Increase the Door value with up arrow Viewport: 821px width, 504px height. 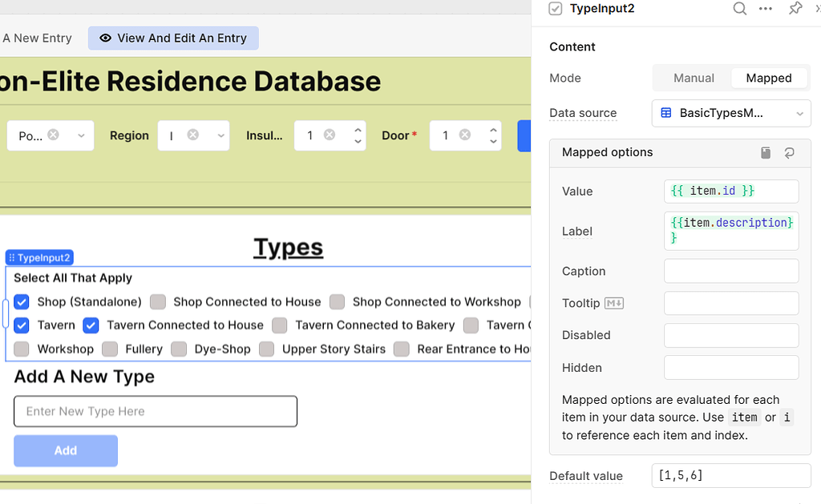tap(493, 130)
